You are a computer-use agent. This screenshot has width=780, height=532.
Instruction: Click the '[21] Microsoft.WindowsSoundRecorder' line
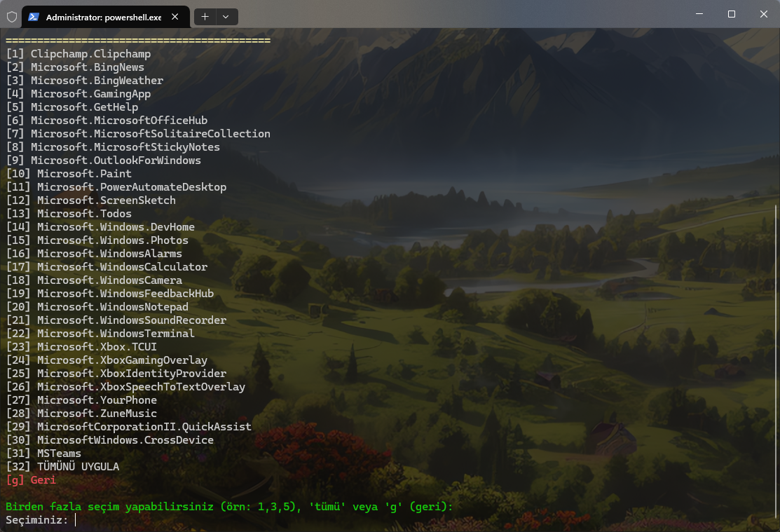[x=116, y=320]
